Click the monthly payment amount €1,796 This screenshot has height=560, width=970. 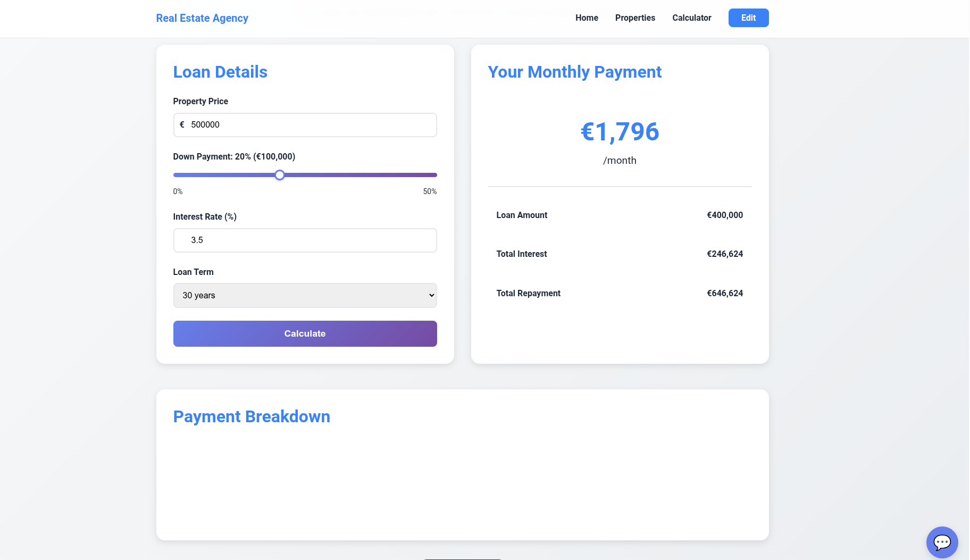(620, 132)
